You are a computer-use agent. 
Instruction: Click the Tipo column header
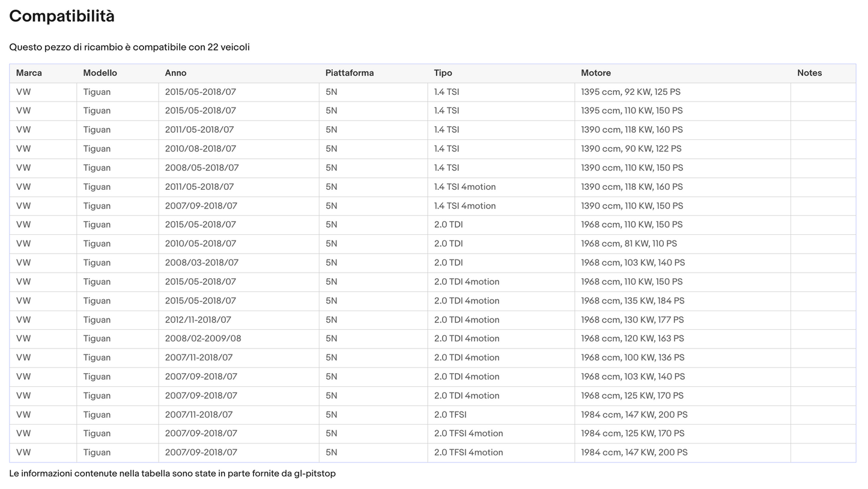coord(443,73)
